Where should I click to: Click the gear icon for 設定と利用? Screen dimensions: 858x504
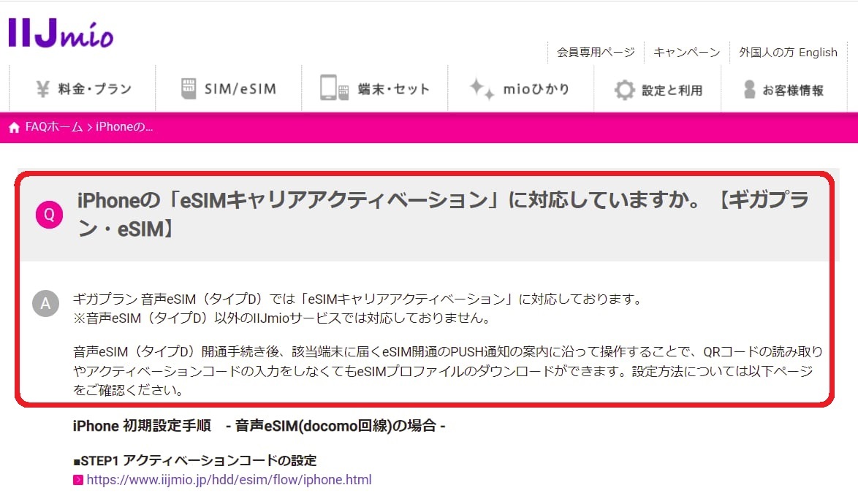pyautogui.click(x=624, y=90)
